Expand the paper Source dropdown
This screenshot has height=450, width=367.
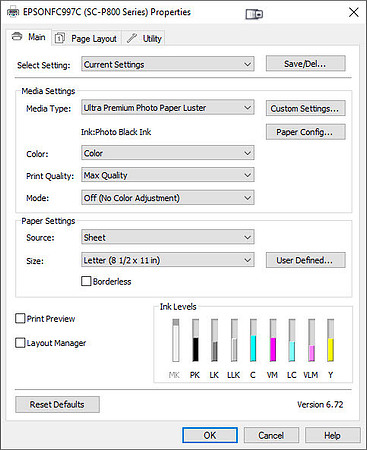[x=168, y=237]
